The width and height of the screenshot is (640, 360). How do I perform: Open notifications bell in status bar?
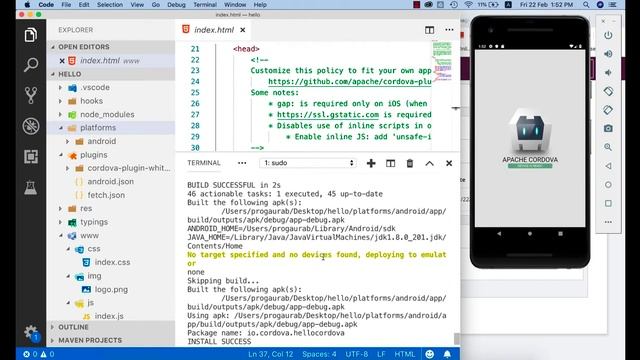click(x=447, y=354)
